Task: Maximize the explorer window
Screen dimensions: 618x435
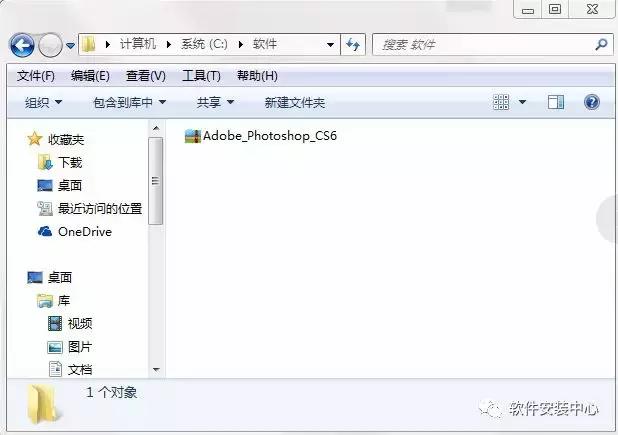Action: 555,9
